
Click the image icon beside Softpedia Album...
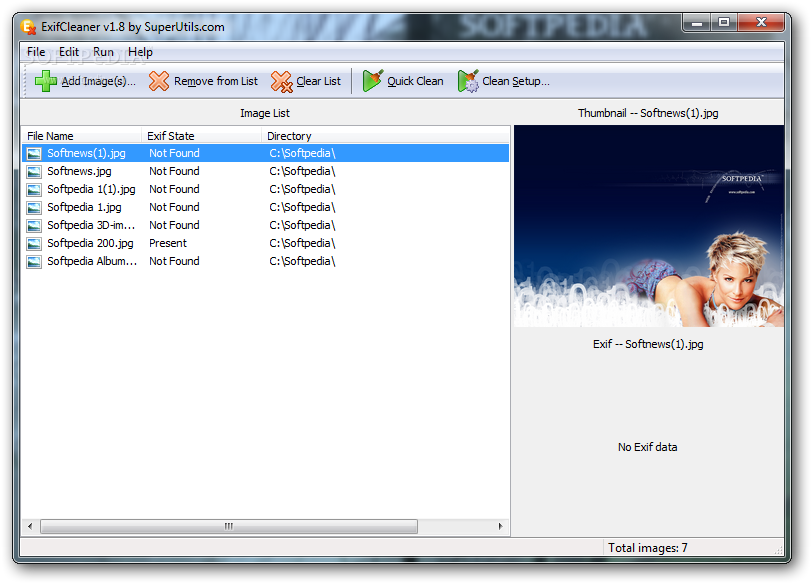(x=34, y=262)
